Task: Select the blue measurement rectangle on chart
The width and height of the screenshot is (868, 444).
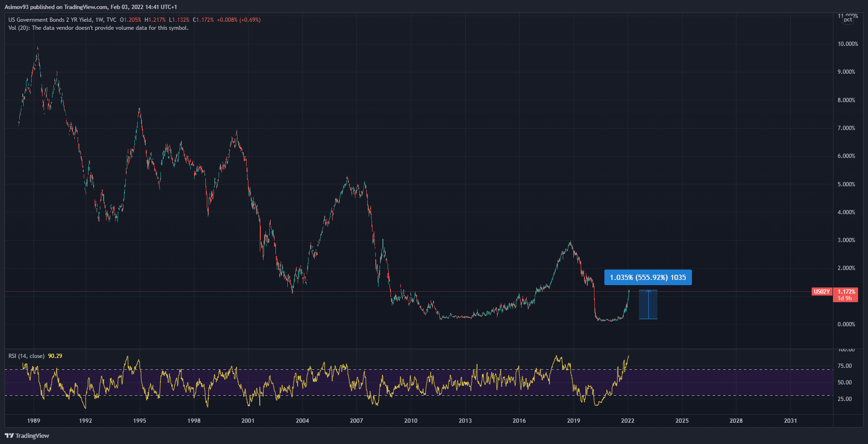Action: coord(648,305)
